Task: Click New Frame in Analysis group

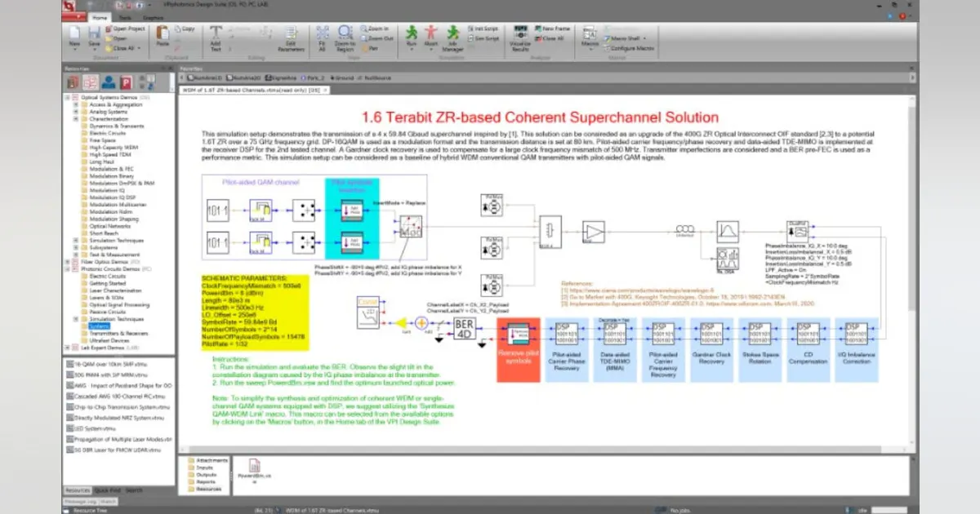Action: click(x=553, y=29)
